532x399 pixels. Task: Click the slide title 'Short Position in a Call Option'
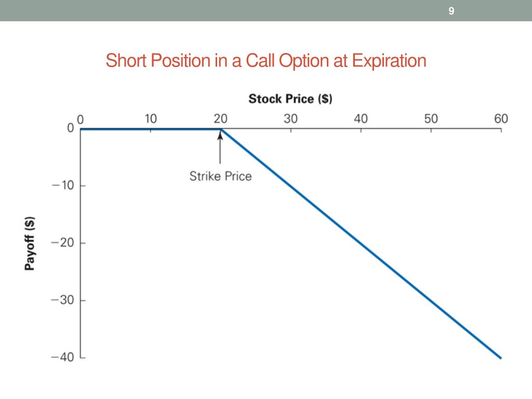click(x=265, y=61)
